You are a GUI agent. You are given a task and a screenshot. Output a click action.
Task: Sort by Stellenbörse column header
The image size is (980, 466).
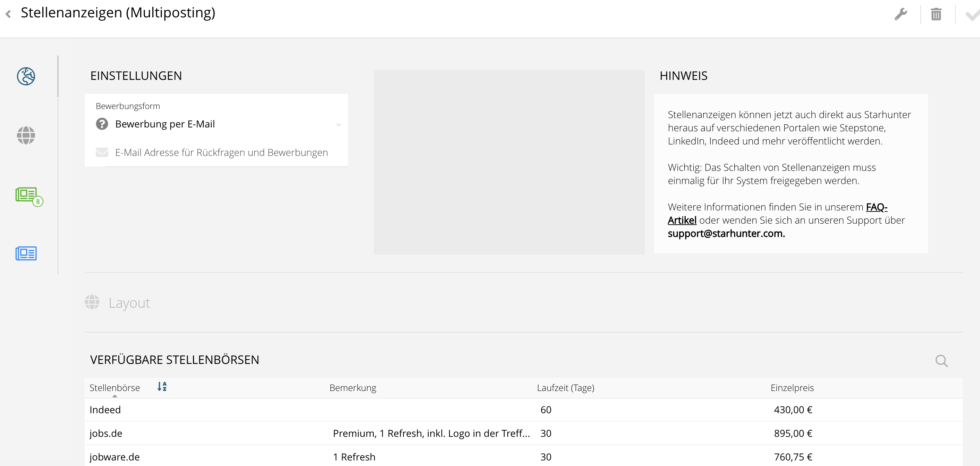(115, 388)
